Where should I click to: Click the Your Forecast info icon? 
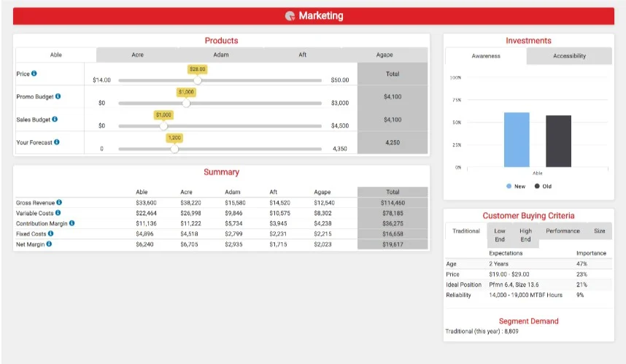(56, 142)
